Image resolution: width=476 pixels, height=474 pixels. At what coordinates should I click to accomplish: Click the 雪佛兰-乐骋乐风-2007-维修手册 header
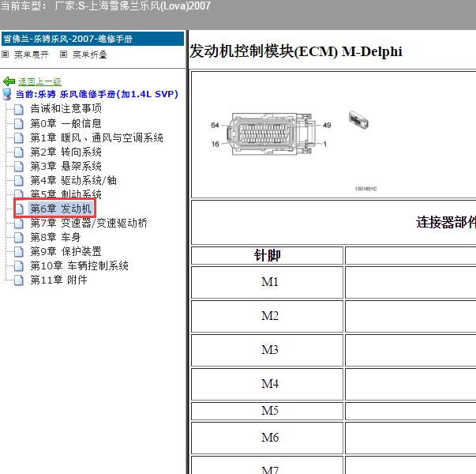92,39
